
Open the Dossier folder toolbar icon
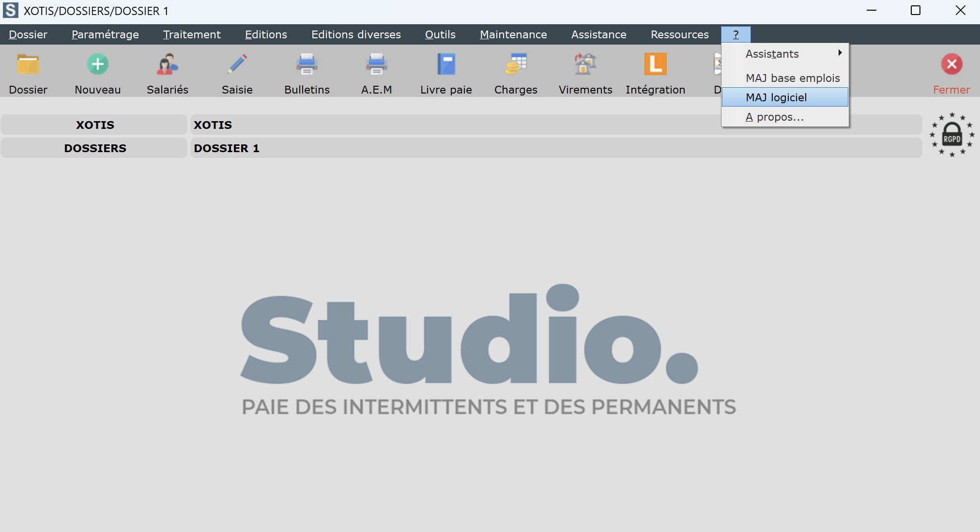[28, 64]
